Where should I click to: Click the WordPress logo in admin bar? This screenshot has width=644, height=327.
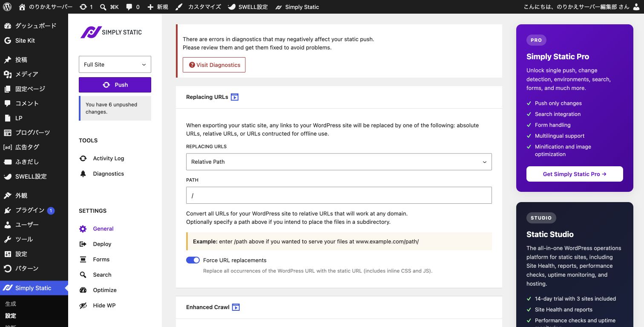[x=7, y=7]
